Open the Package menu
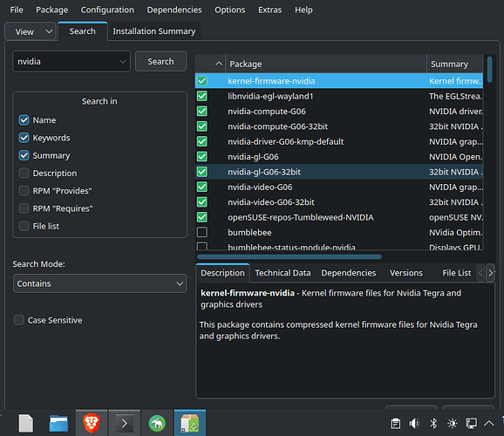Image resolution: width=504 pixels, height=436 pixels. coord(51,10)
